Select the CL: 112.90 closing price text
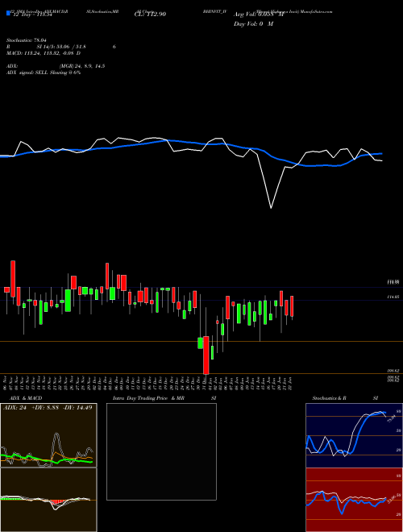Screen dimensions: 403x532 pos(150,15)
